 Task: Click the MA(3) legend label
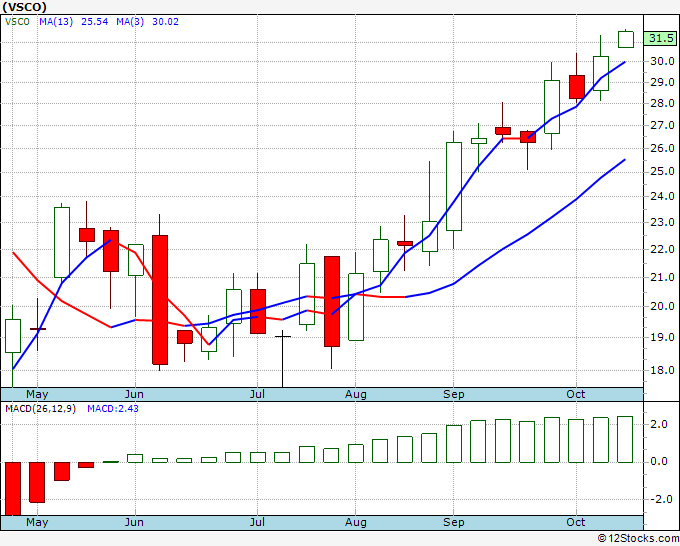(x=130, y=22)
